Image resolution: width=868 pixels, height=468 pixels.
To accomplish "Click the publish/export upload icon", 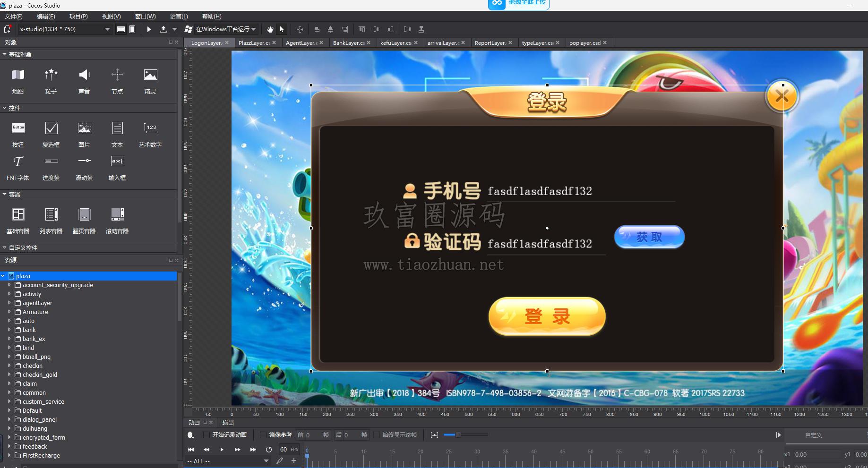I will (163, 29).
